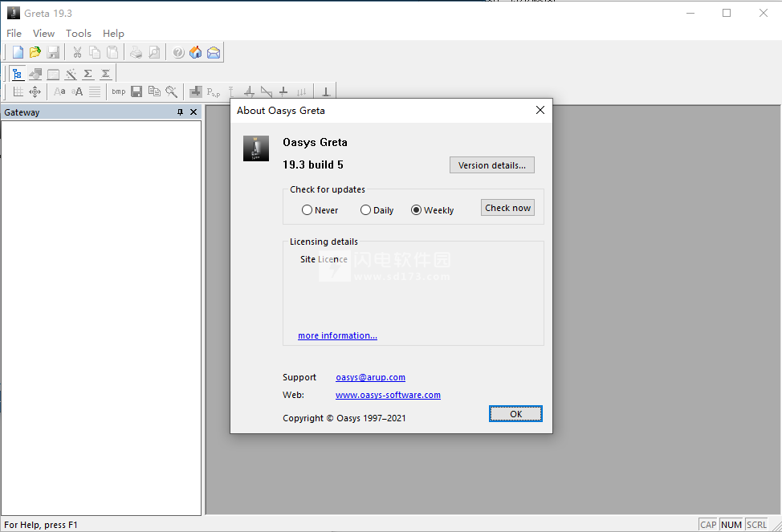Click the email envelope icon
This screenshot has width=782, height=532.
(x=214, y=52)
